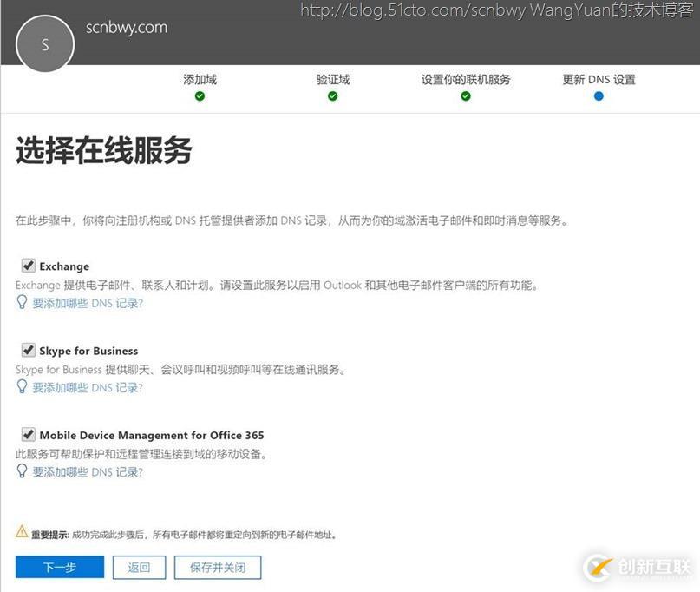The width and height of the screenshot is (700, 592).
Task: Click the lightbulb icon under Skype for Business
Action: tap(22, 386)
